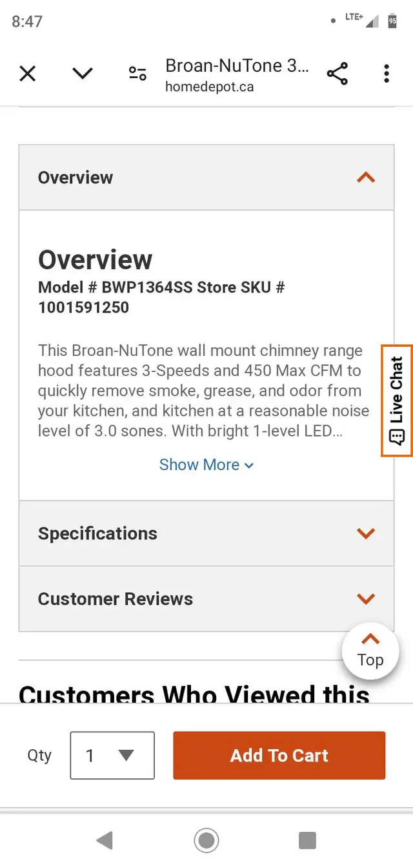Image resolution: width=413 pixels, height=868 pixels.
Task: Close the browser custom tab
Action: point(27,74)
